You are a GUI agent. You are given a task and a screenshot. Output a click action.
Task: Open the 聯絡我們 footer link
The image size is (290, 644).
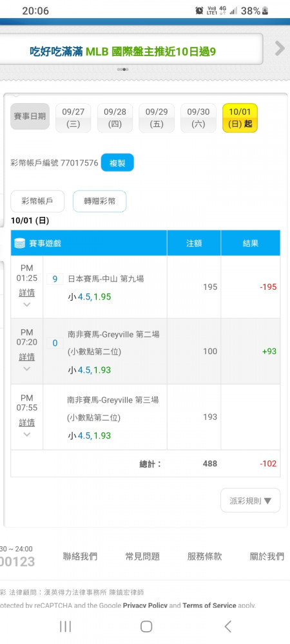[x=80, y=556]
